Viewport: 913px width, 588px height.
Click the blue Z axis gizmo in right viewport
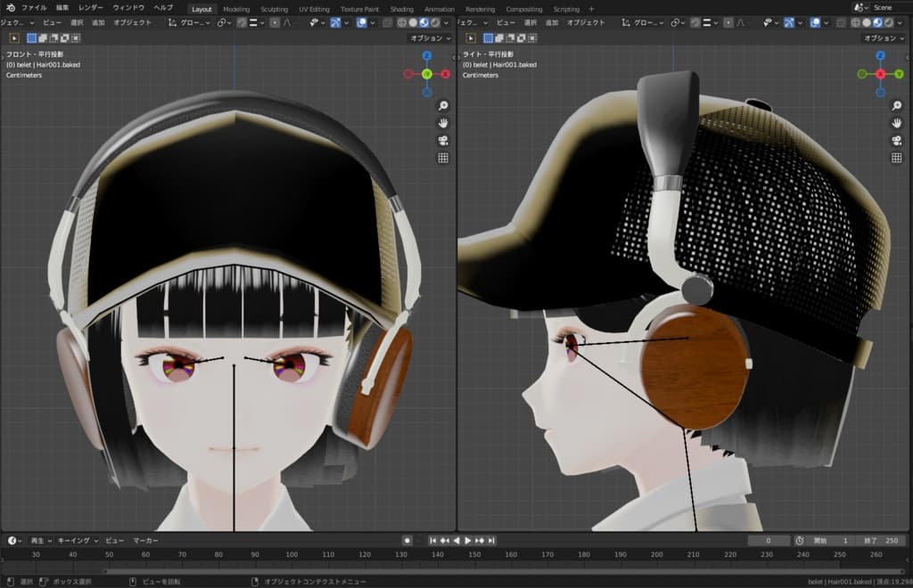point(881,55)
